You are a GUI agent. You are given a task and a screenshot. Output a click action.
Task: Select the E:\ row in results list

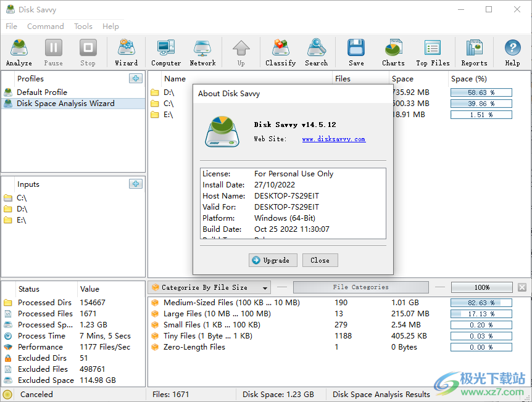click(168, 115)
